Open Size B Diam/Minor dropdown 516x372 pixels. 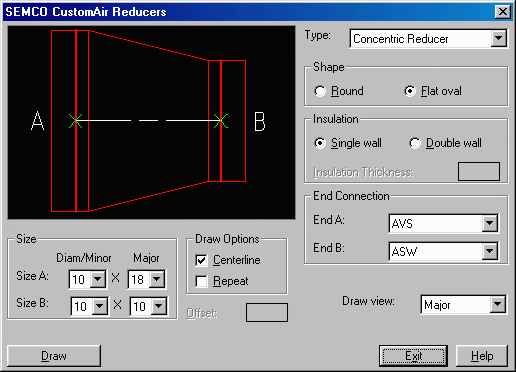100,306
